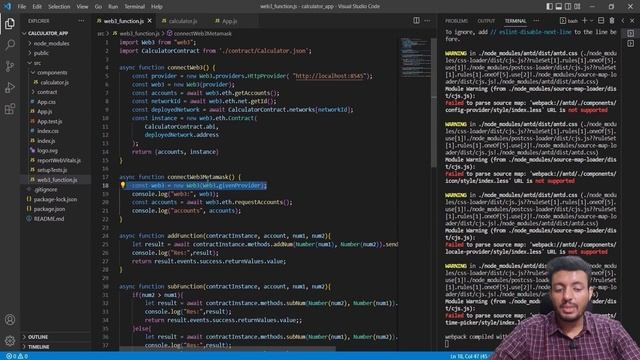The image size is (640, 360).
Task: Close the web3_function.js tab
Action: (x=150, y=21)
